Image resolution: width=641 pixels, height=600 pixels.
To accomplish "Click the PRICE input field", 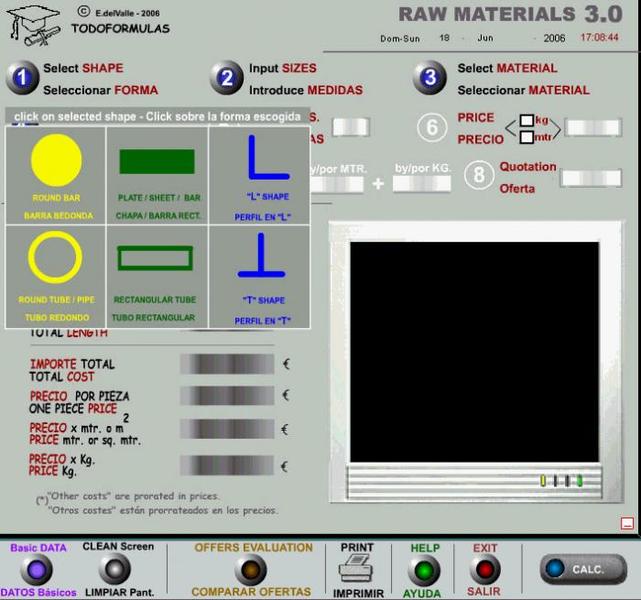I will click(x=593, y=128).
